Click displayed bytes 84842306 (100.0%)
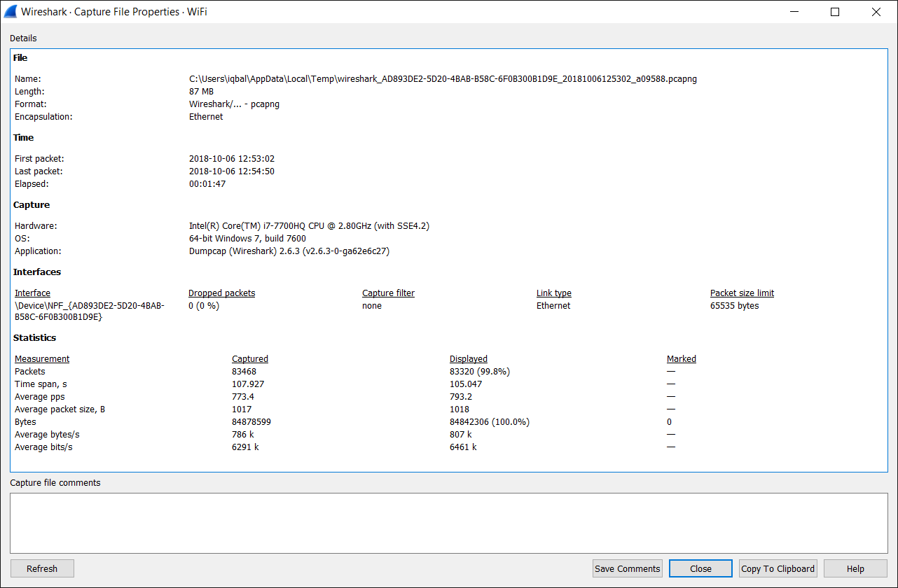 (490, 422)
